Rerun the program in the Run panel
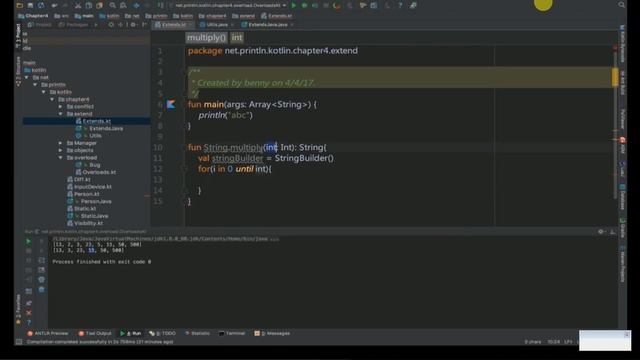This screenshot has height=360, width=640. click(x=28, y=241)
